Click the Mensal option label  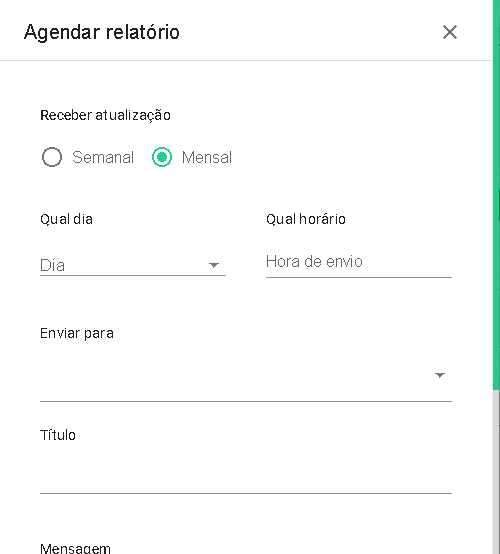[x=207, y=157]
